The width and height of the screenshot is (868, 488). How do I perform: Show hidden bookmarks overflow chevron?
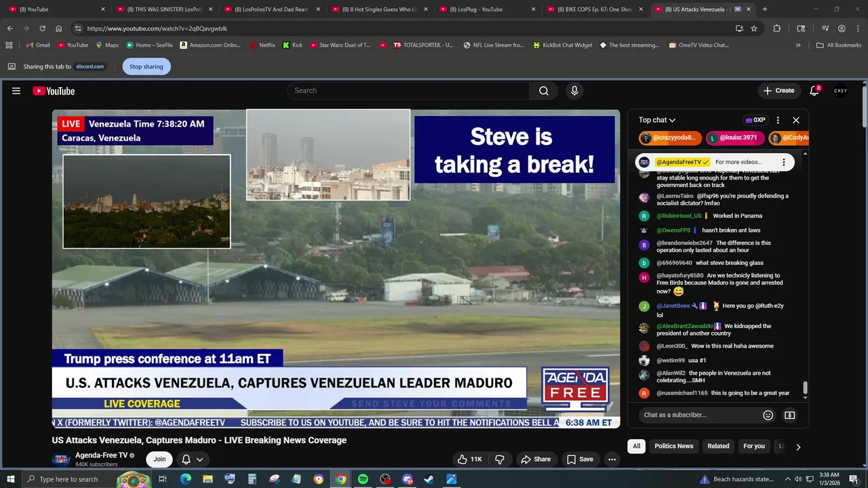coord(798,45)
